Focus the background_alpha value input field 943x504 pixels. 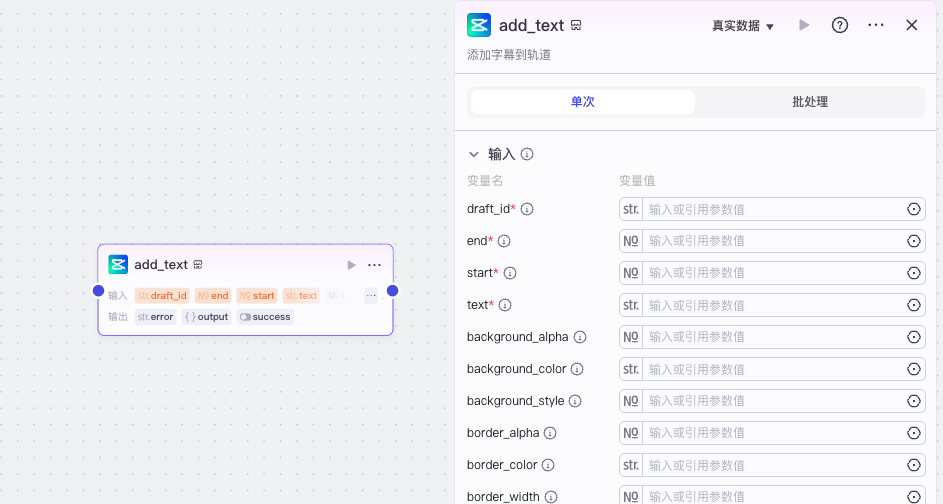click(772, 337)
